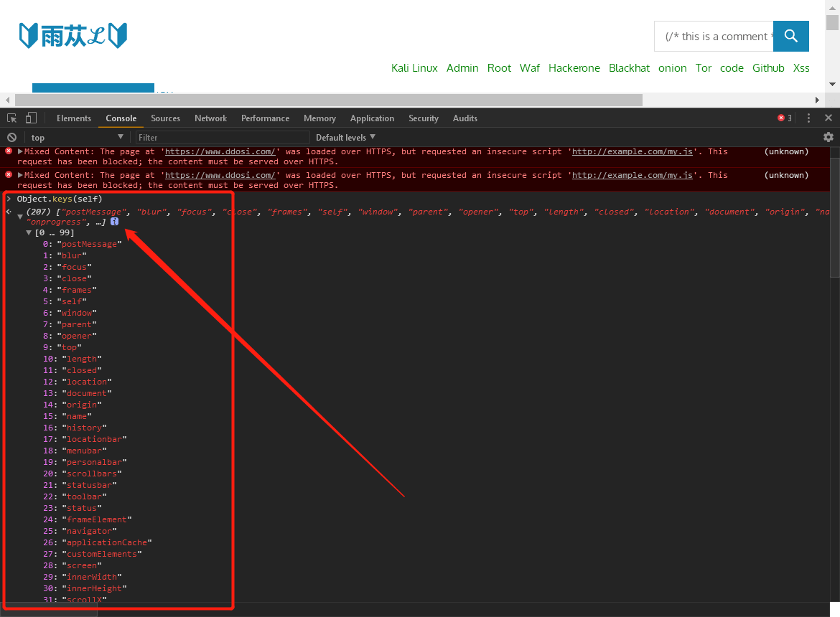Click the first error's (unknown) source

click(786, 151)
